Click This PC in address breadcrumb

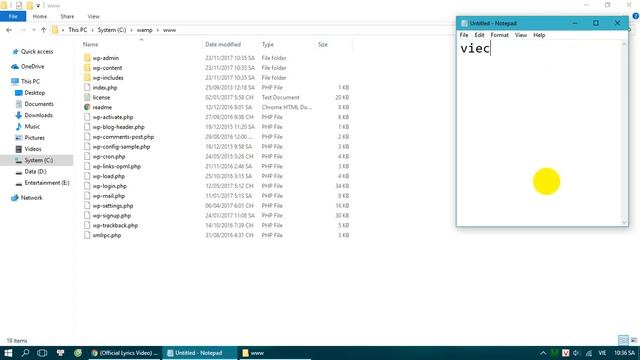[78, 30]
